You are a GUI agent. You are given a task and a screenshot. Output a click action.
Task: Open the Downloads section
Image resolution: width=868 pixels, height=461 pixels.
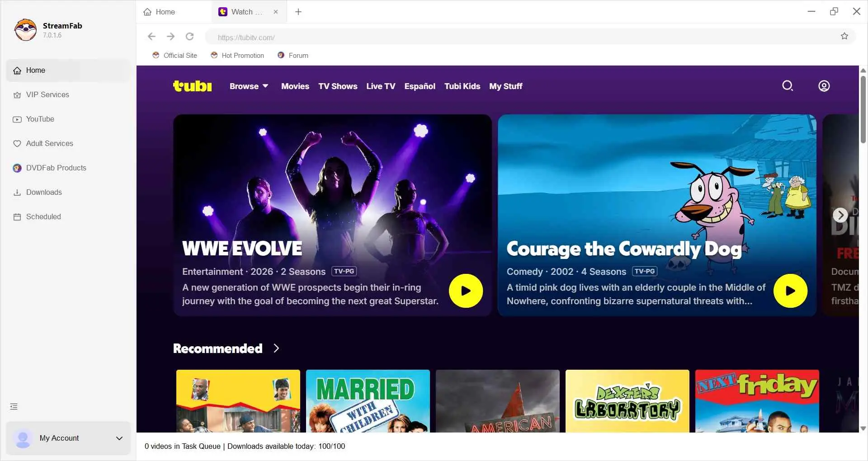(x=68, y=193)
